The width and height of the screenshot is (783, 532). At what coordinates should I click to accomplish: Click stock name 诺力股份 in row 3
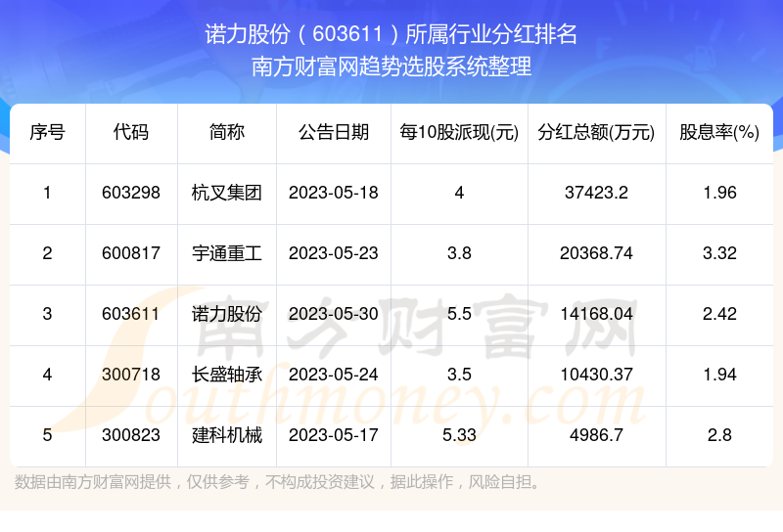tap(227, 314)
